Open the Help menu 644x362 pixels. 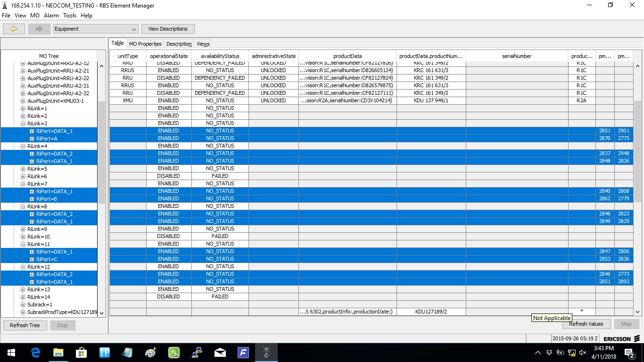(86, 16)
